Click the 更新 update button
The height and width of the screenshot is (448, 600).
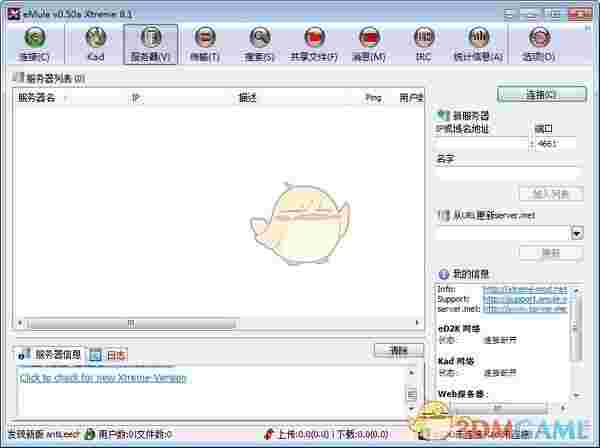point(551,253)
